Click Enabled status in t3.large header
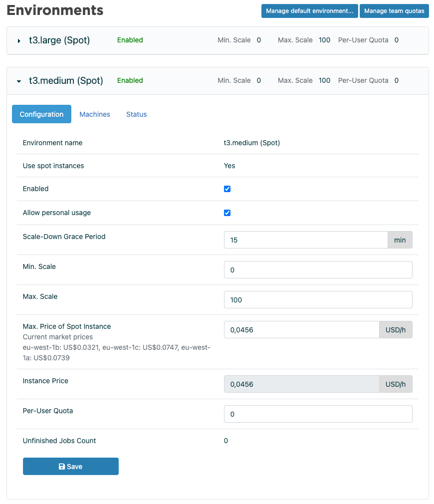Screen dimensions: 434x504 [130, 40]
